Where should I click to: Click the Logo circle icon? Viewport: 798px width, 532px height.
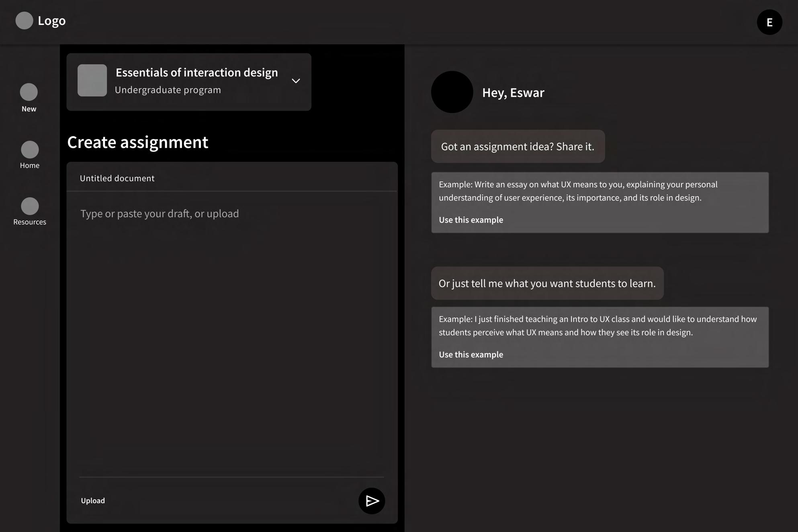pyautogui.click(x=24, y=20)
